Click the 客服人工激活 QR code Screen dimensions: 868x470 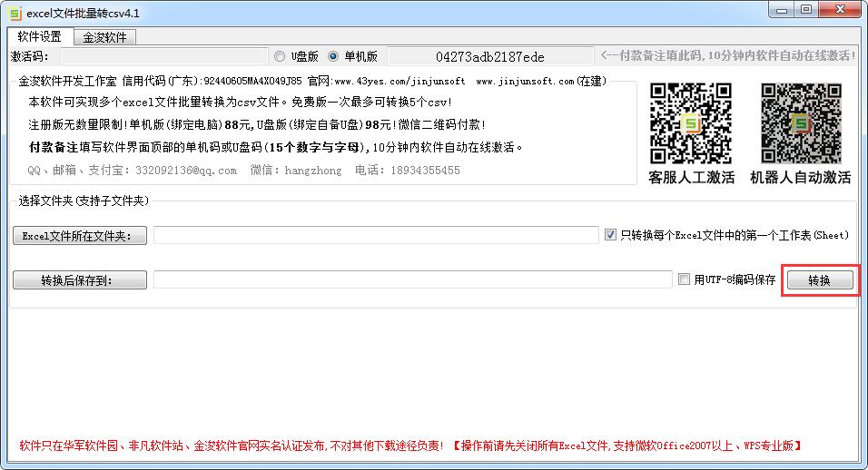[x=691, y=122]
